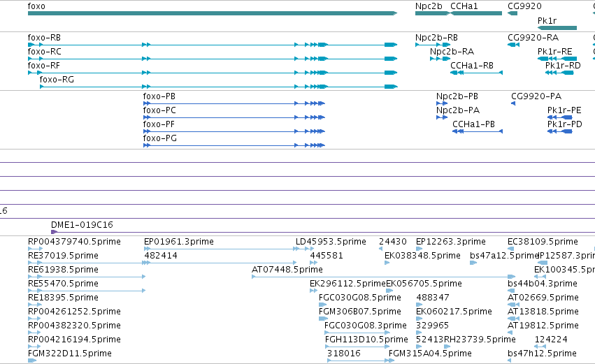Open EST EK296112.5prime

[x=347, y=284]
